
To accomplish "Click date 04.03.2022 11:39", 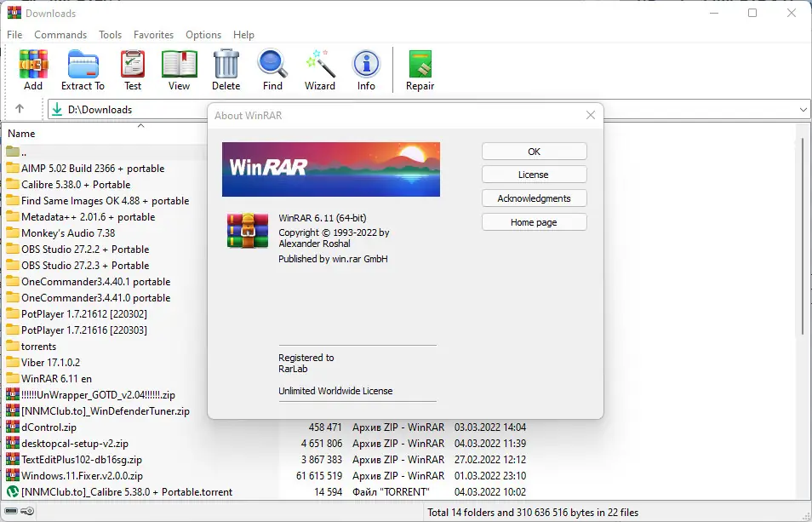I will pos(490,444).
